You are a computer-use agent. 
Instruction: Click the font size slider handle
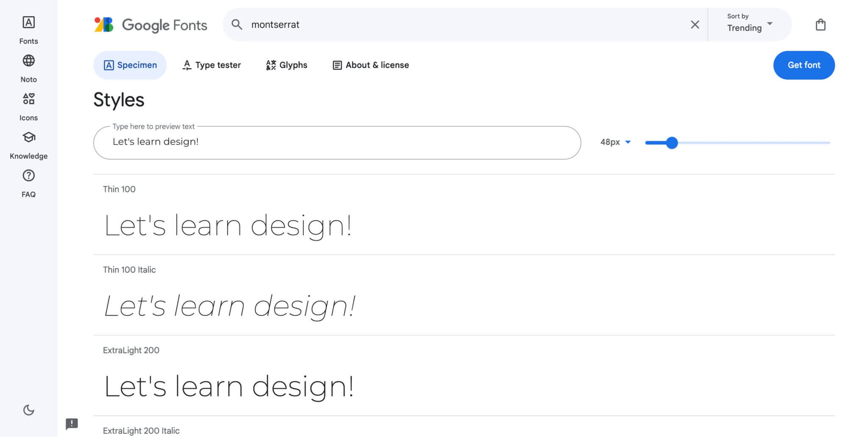(x=671, y=143)
